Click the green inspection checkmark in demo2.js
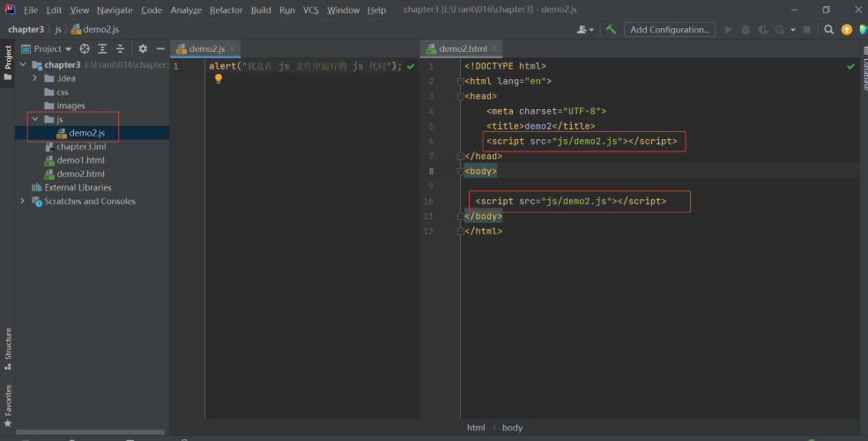Screen dimensions: 868x441 click(x=411, y=66)
